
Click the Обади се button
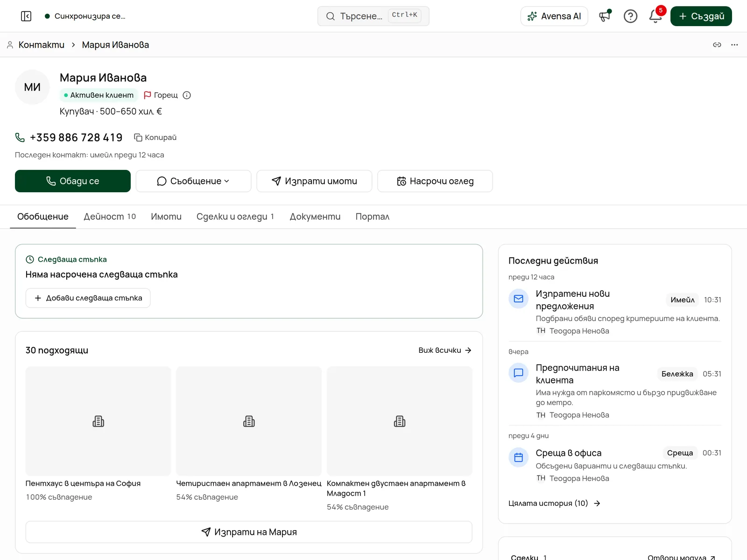[73, 181]
